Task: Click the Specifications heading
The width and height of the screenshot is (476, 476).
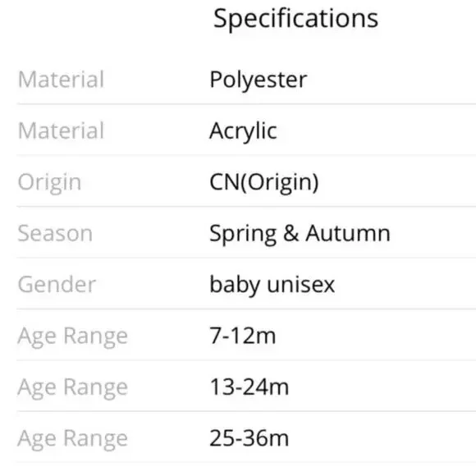Action: click(295, 19)
